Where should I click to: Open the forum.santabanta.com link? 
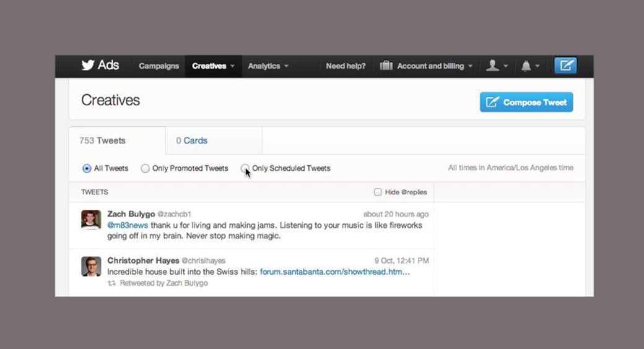click(334, 272)
